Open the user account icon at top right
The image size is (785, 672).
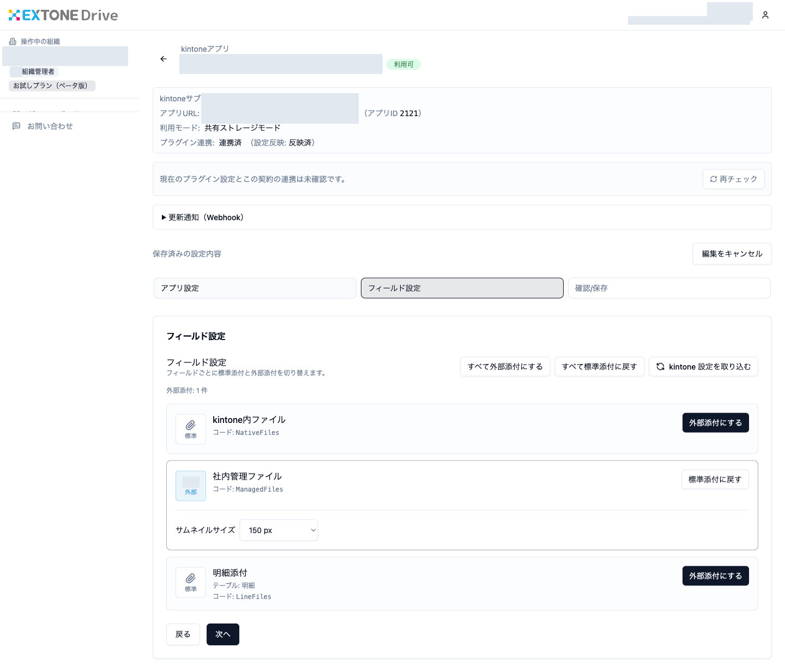click(765, 15)
